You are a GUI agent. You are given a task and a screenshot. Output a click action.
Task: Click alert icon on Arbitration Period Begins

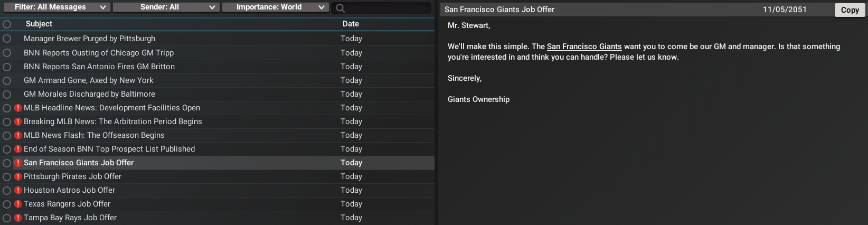point(18,121)
